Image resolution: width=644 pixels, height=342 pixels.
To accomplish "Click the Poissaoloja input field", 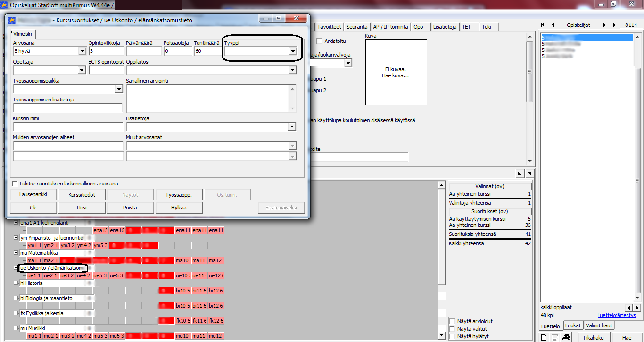I will point(178,51).
